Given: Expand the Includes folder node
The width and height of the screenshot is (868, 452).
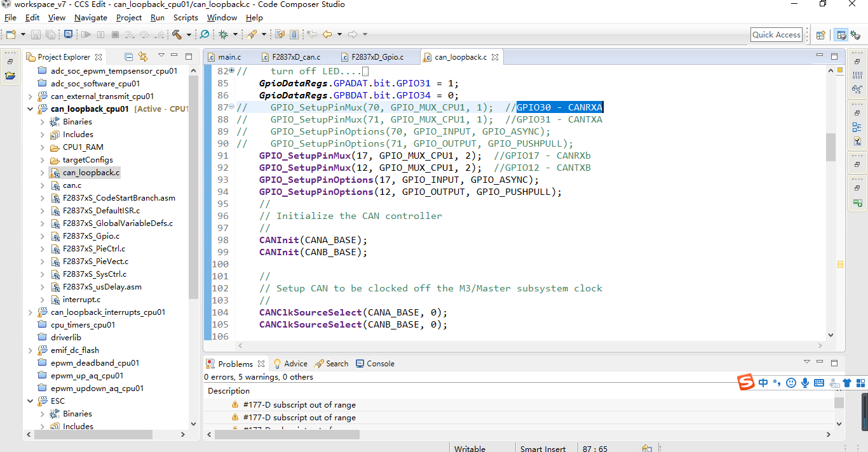Looking at the screenshot, I should click(43, 135).
